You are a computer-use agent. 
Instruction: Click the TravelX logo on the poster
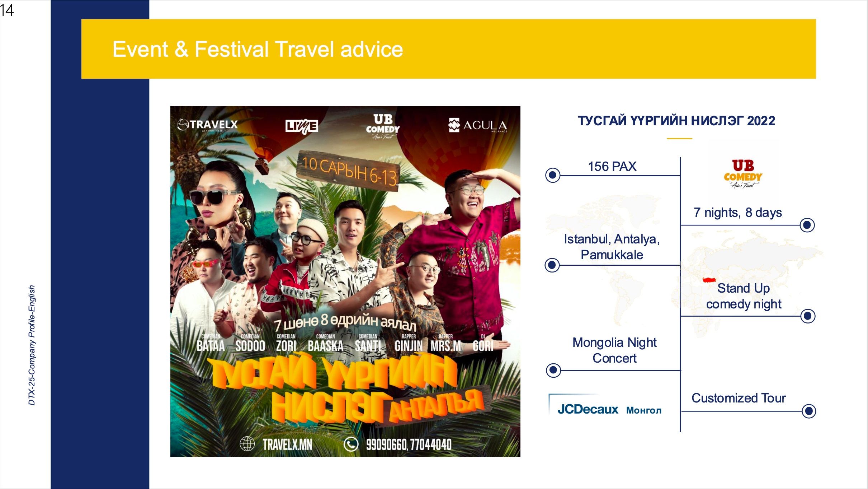point(207,125)
